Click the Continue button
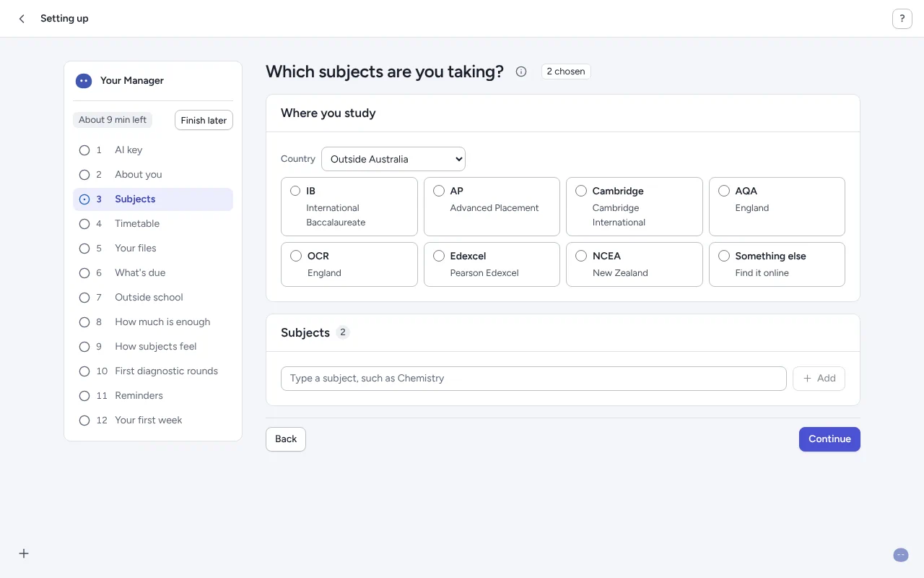 [829, 439]
